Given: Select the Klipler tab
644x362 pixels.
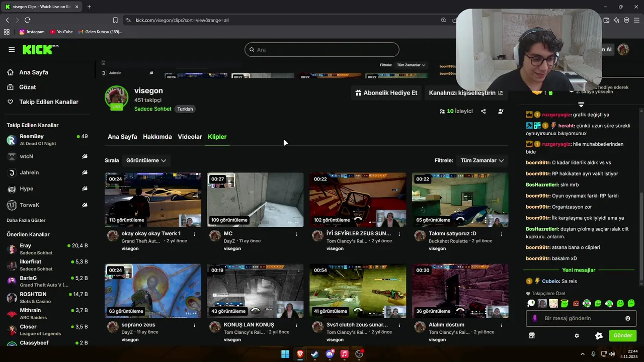Looking at the screenshot, I should (x=217, y=137).
